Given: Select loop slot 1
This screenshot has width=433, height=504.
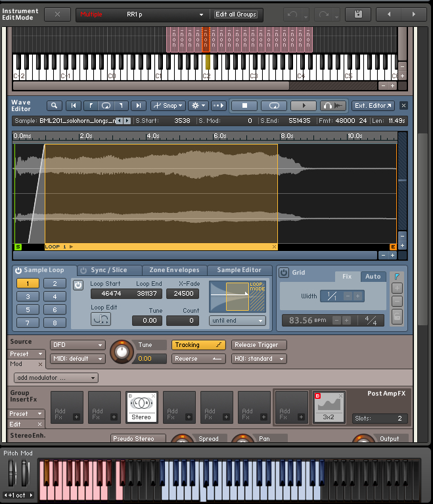Looking at the screenshot, I should [28, 283].
